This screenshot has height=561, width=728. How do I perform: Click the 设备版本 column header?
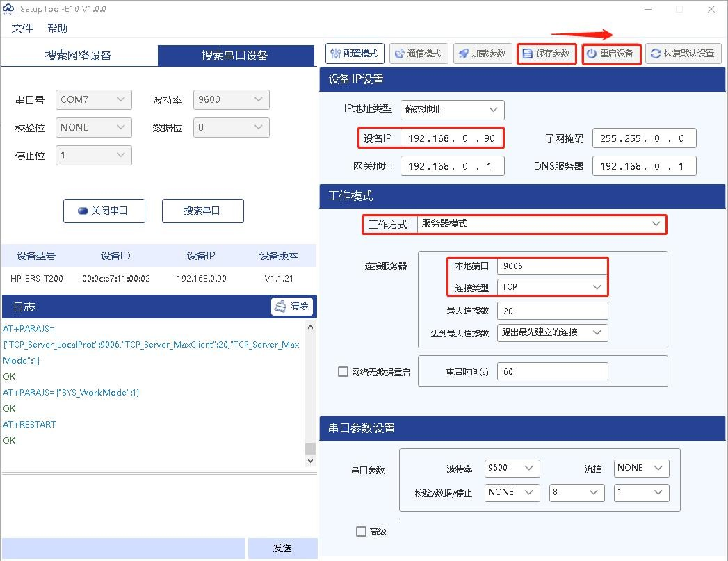(279, 256)
